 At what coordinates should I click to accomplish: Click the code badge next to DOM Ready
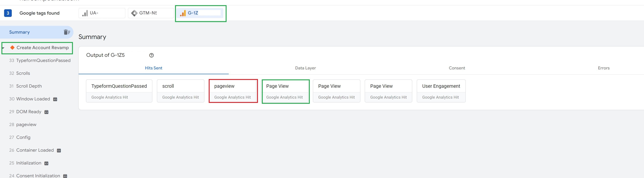[x=47, y=112]
